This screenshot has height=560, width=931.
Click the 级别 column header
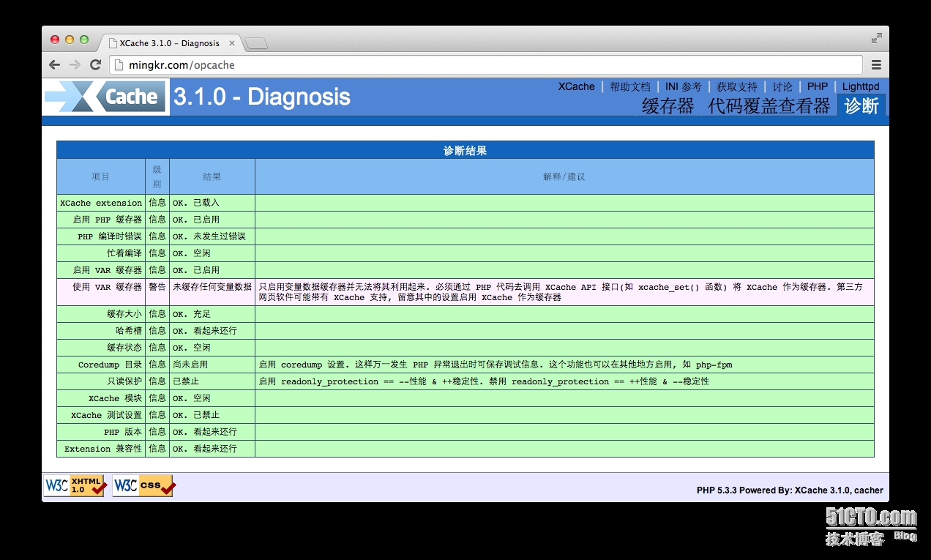(x=157, y=176)
